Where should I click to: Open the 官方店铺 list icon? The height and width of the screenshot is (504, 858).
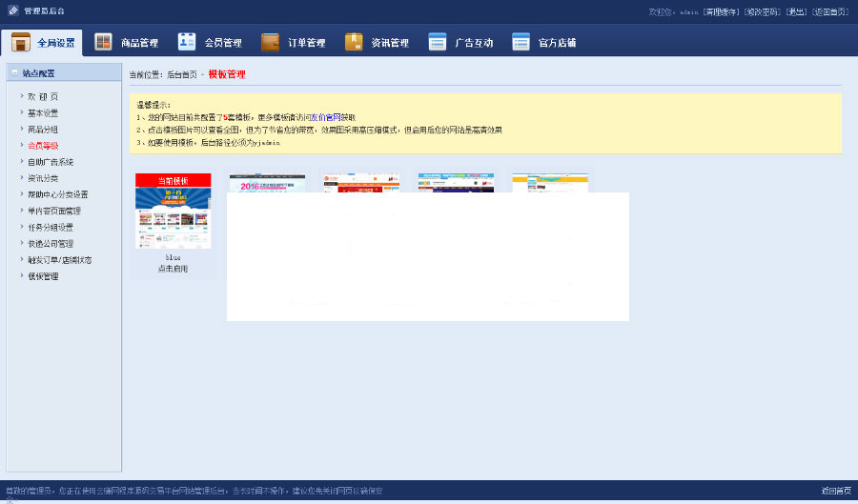tap(521, 43)
